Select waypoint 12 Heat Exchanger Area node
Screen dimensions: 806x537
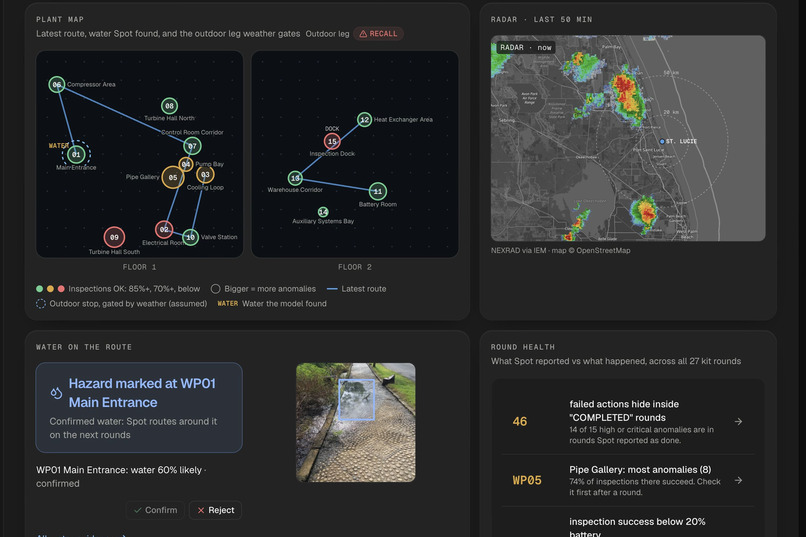pyautogui.click(x=364, y=120)
